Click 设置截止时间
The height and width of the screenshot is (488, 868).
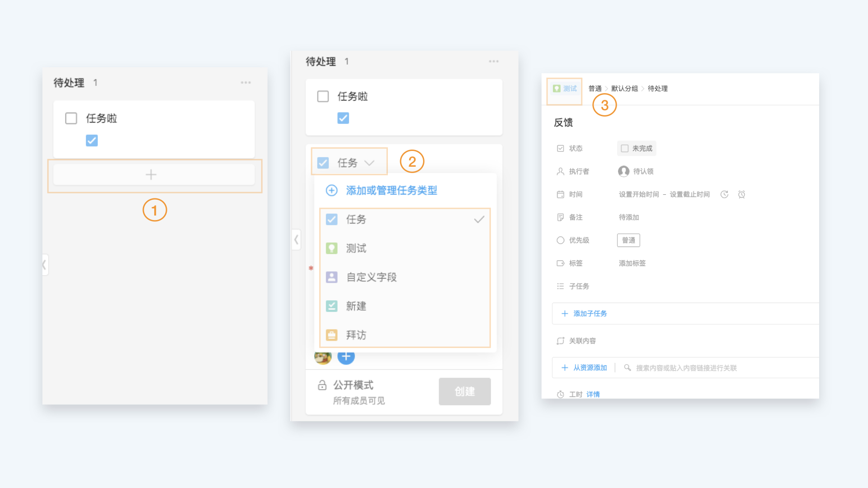pos(690,194)
